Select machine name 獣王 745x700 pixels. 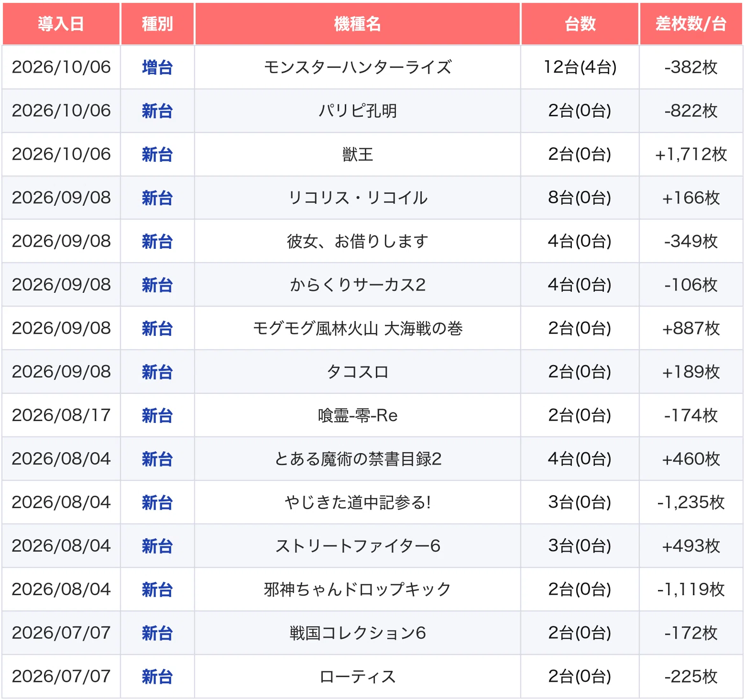click(x=358, y=155)
